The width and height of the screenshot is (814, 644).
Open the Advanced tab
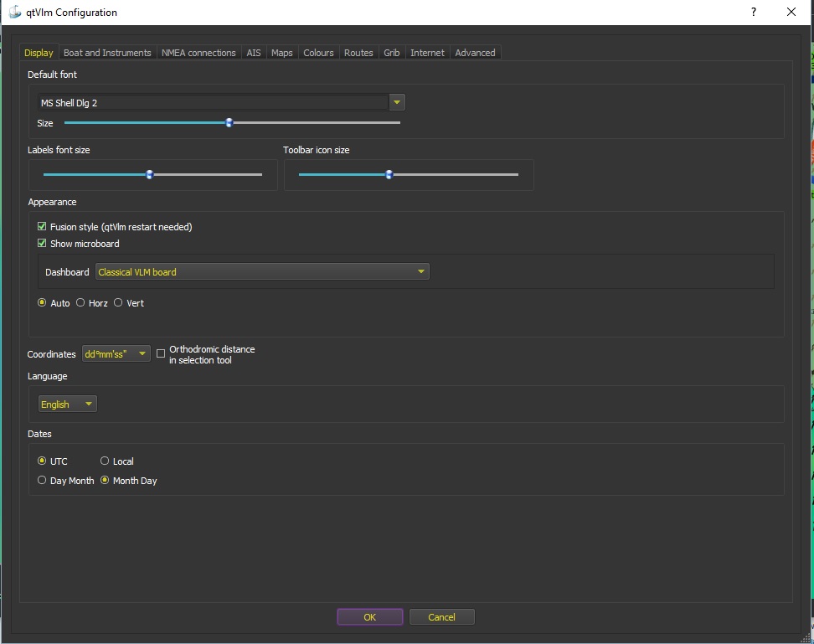pos(475,53)
